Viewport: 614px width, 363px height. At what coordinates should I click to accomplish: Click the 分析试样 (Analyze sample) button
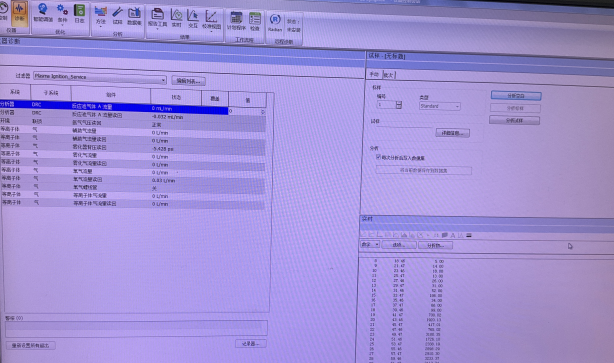click(x=515, y=120)
